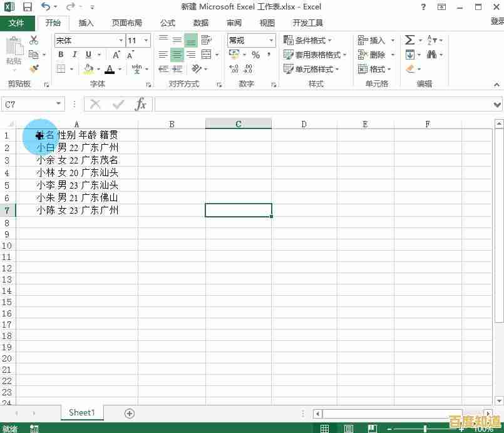
Task: Click the Merge and Center icon
Action: click(205, 55)
